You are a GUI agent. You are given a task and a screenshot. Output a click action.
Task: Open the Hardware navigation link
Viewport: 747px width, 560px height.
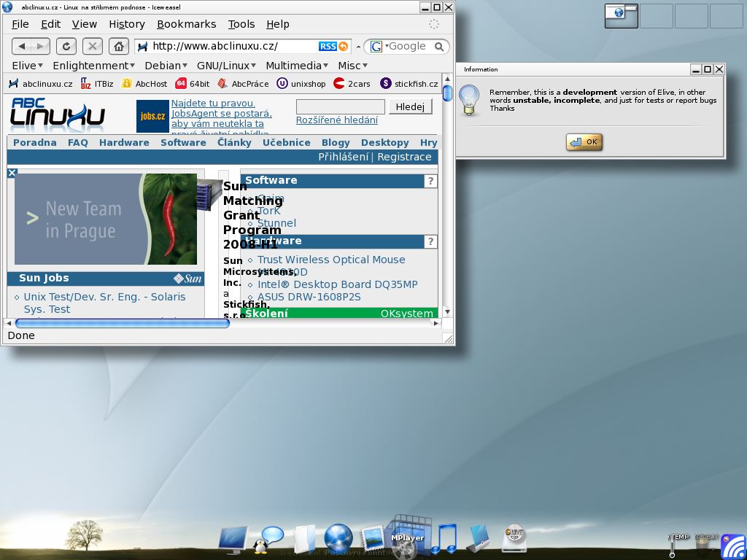(x=124, y=142)
